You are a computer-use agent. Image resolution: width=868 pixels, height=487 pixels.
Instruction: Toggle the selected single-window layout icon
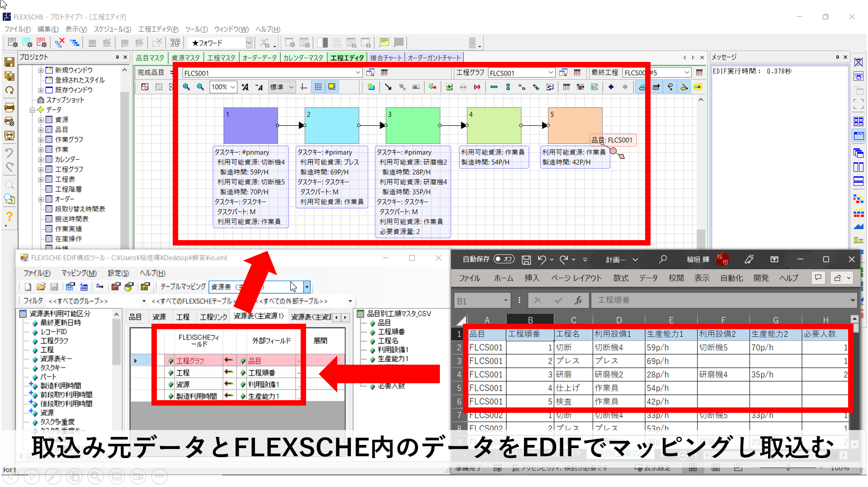(858, 135)
